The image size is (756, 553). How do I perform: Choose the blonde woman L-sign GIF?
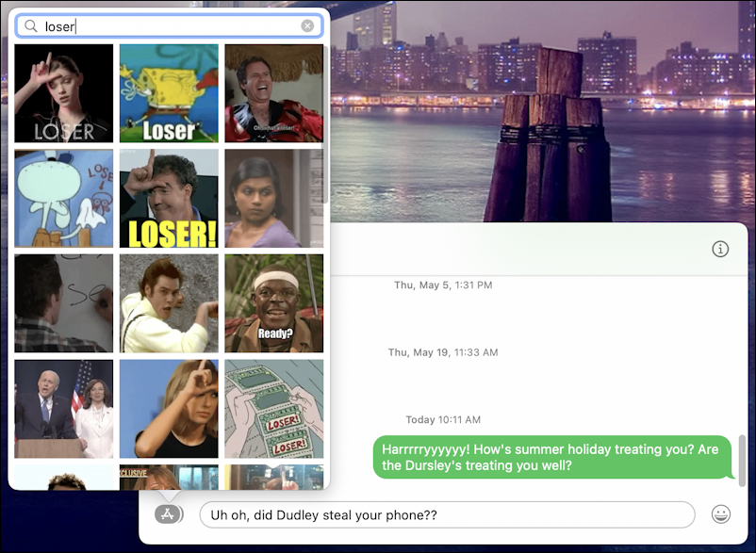pos(169,409)
